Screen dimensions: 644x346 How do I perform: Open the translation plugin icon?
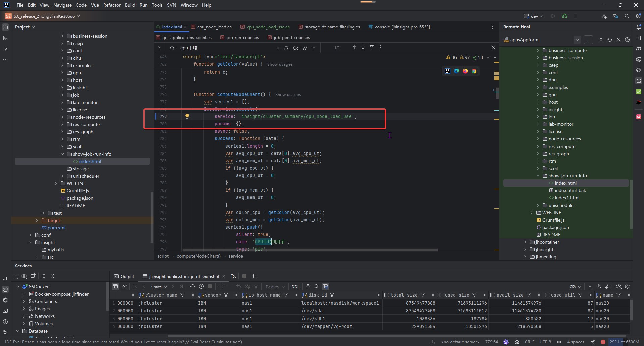(615, 16)
